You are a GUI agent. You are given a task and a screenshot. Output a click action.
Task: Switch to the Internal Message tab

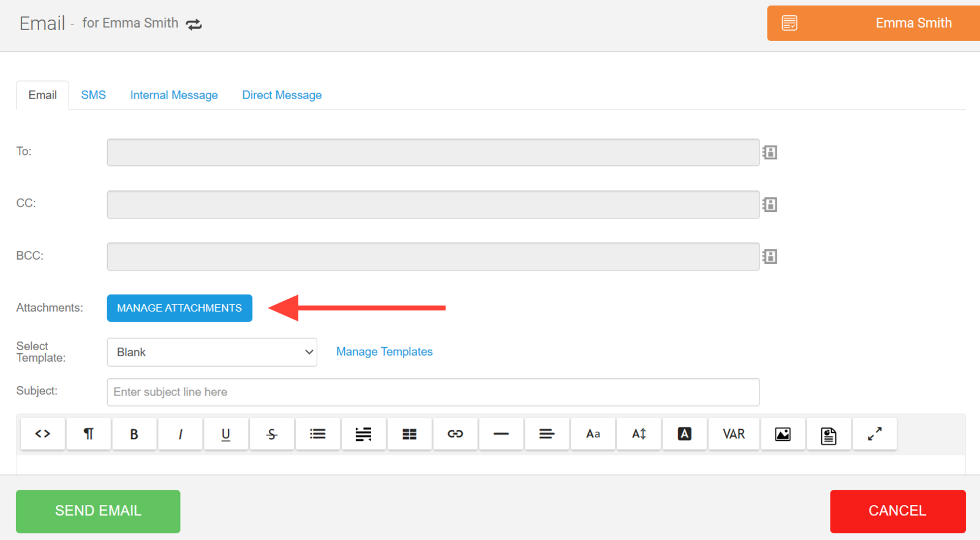pyautogui.click(x=174, y=95)
